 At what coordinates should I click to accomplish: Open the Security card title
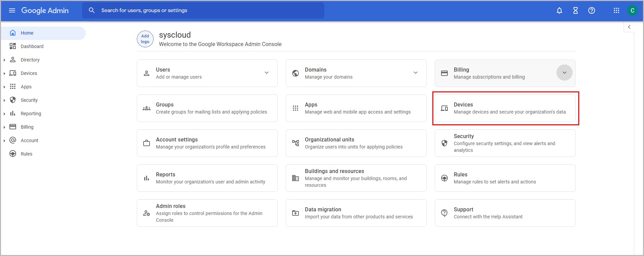coord(464,136)
